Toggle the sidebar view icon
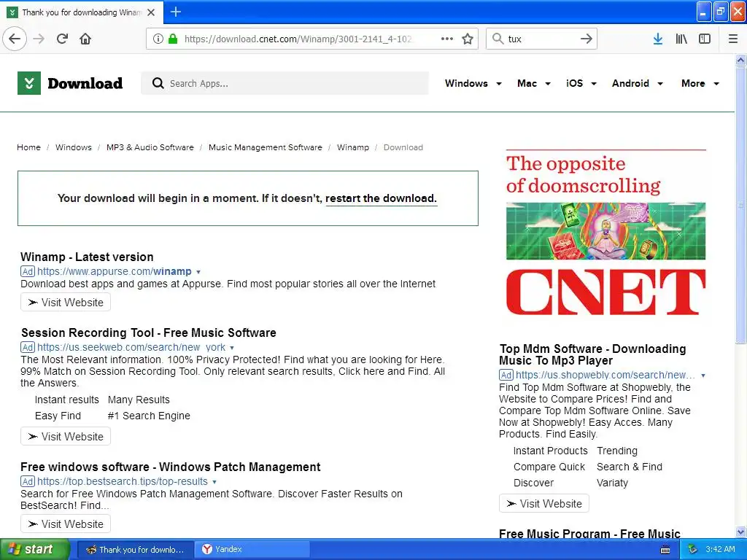Screen dimensions: 747x560 click(x=705, y=39)
